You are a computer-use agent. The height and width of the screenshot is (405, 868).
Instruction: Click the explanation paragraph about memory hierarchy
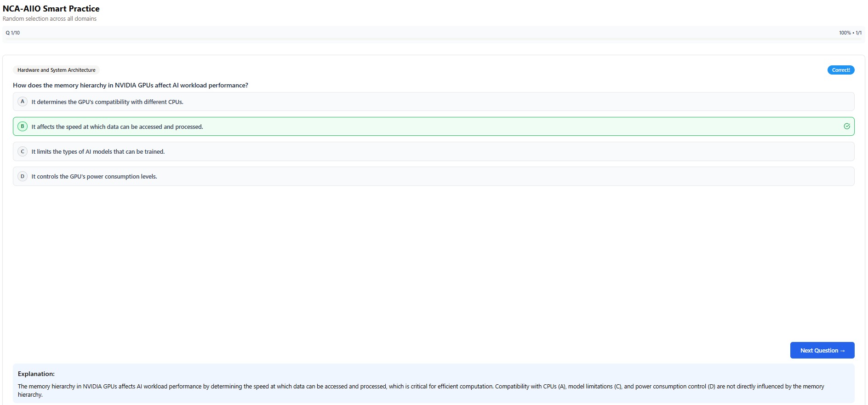click(x=421, y=390)
